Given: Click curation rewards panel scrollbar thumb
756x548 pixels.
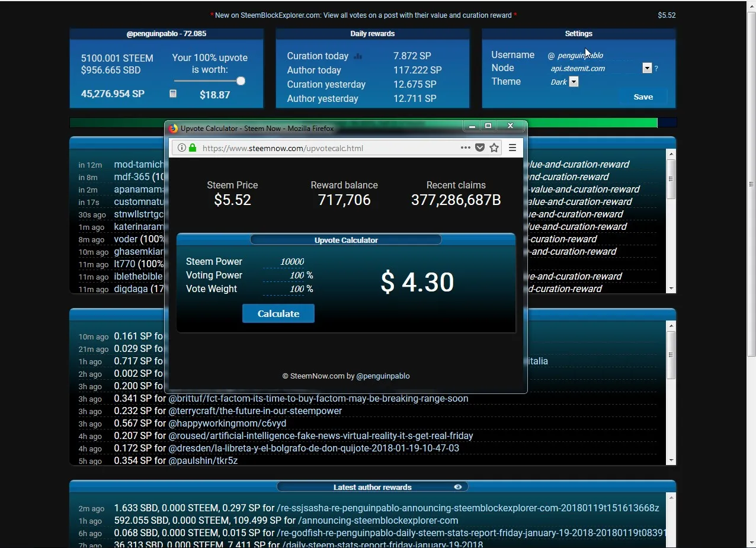Looking at the screenshot, I should click(671, 354).
